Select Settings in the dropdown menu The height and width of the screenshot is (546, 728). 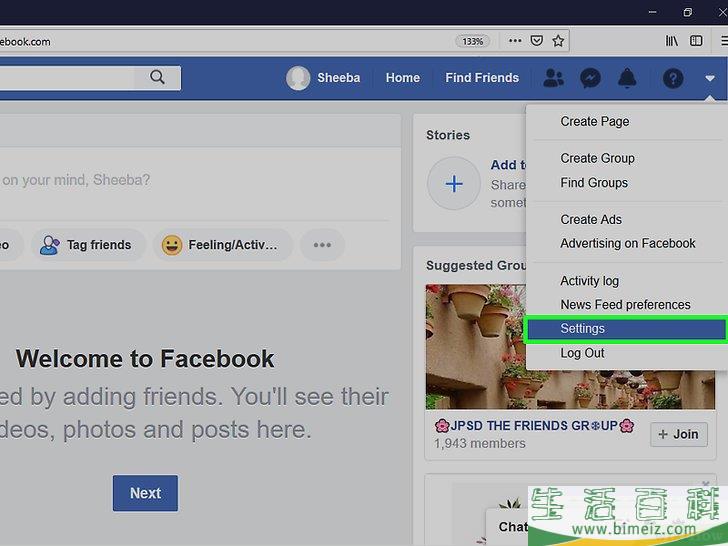coord(626,329)
